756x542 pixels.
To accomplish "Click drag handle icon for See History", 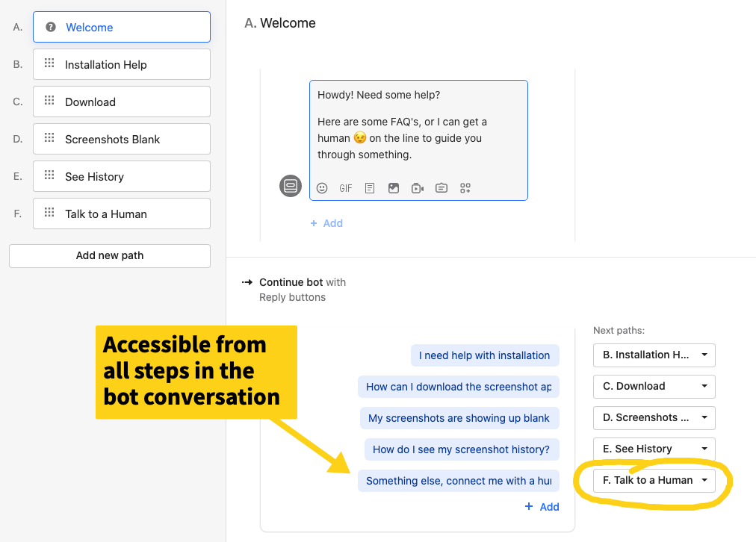I will [49, 175].
